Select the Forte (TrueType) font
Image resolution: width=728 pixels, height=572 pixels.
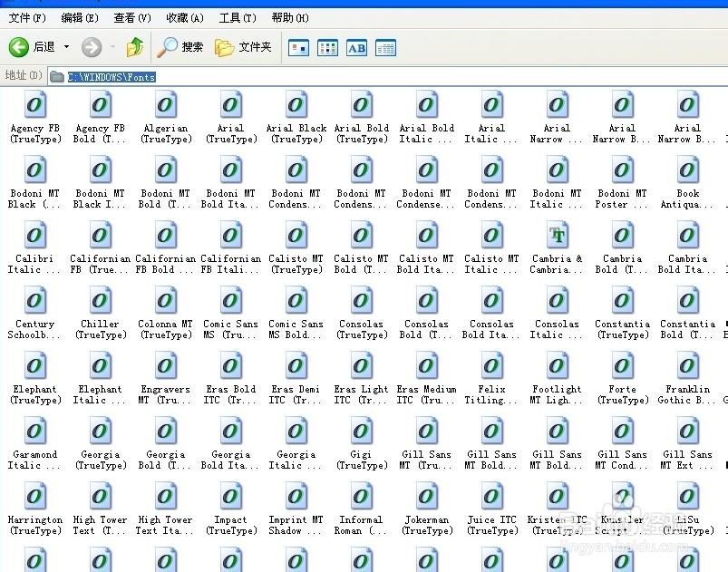coord(623,378)
